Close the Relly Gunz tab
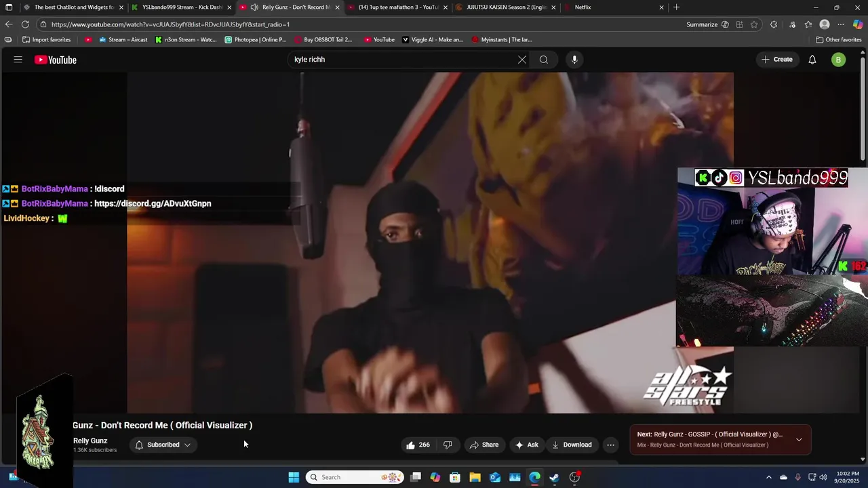868x488 pixels. pyautogui.click(x=337, y=7)
